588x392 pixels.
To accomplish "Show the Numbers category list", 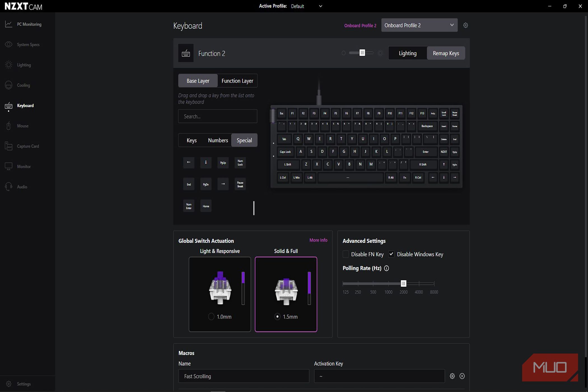I will (218, 140).
